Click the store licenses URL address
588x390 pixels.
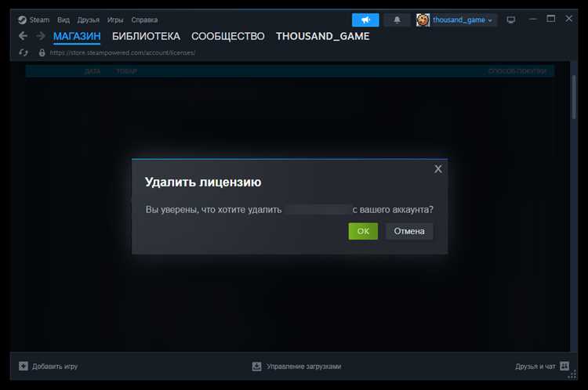coord(122,52)
